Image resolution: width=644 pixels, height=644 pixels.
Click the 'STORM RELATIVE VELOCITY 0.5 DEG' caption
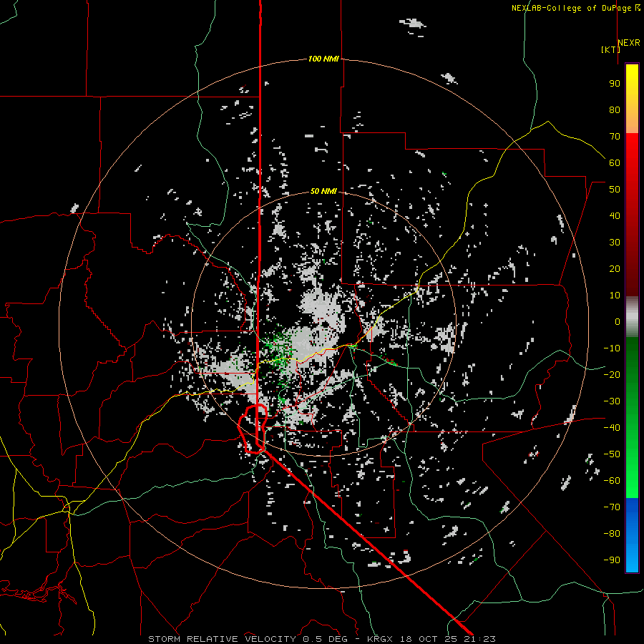pos(248,639)
